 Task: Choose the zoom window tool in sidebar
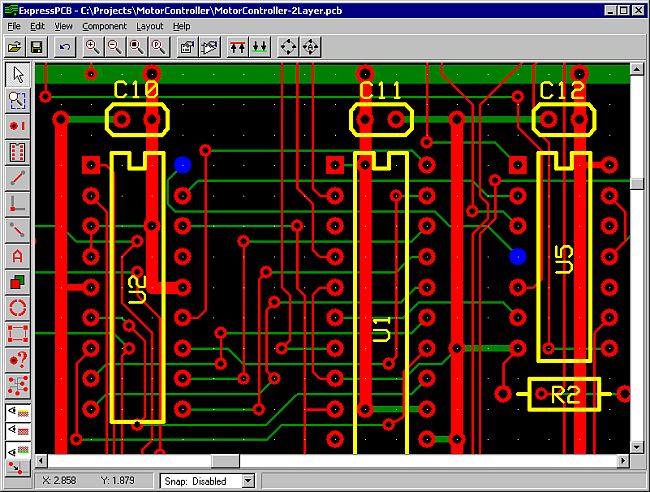click(x=17, y=101)
